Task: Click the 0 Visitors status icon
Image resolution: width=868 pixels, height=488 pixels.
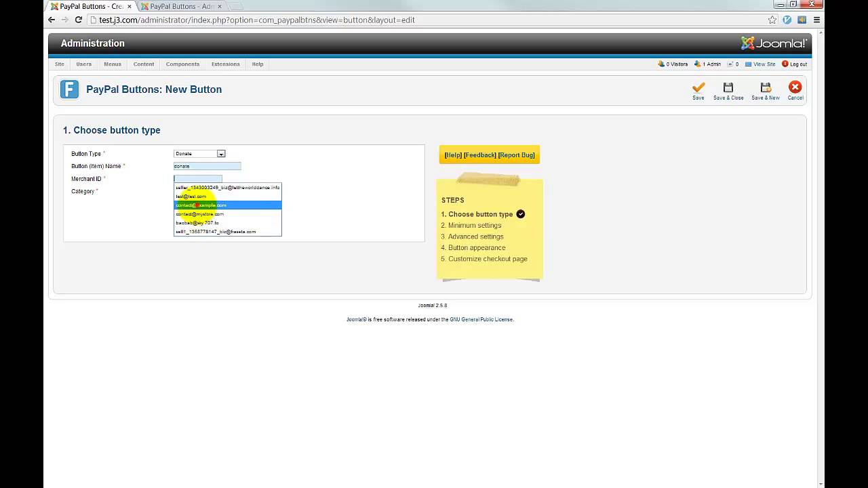Action: (x=661, y=64)
